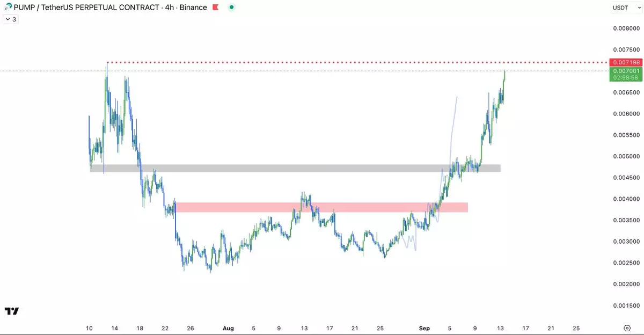
Task: Click the red flag icon beside Binance
Action: (216, 8)
